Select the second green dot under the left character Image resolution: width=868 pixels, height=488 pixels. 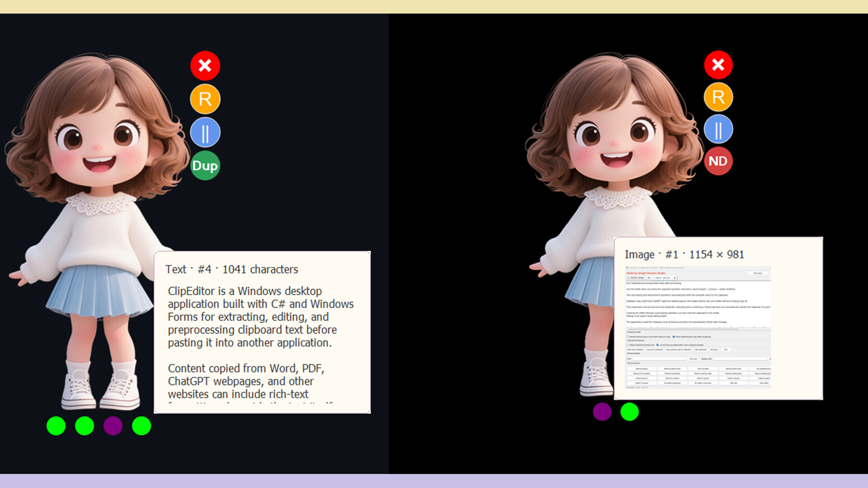(85, 426)
